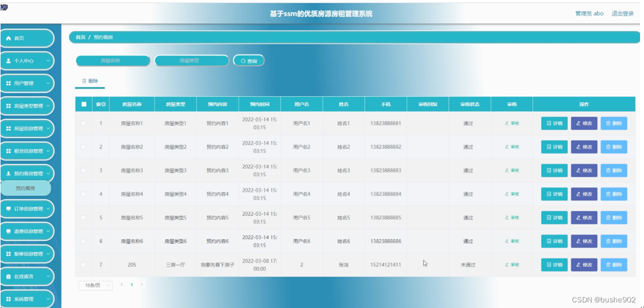Expand 房屋类型管理 chevron in sidebar
Viewport: 644px width, 308px height.
(x=48, y=106)
